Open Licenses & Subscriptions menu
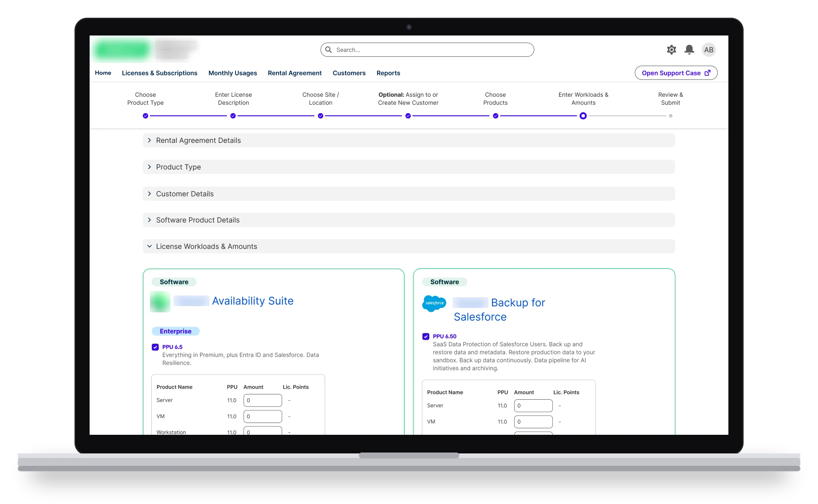The height and width of the screenshot is (504, 818). [160, 73]
